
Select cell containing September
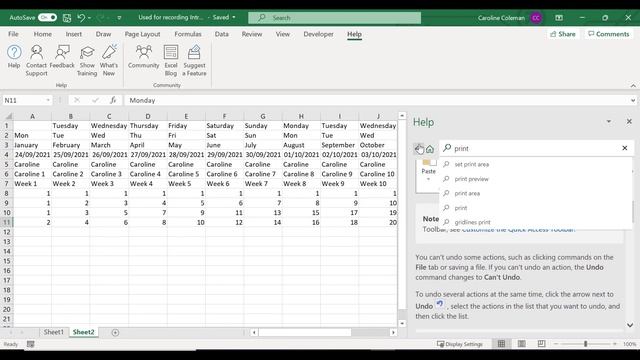340,145
